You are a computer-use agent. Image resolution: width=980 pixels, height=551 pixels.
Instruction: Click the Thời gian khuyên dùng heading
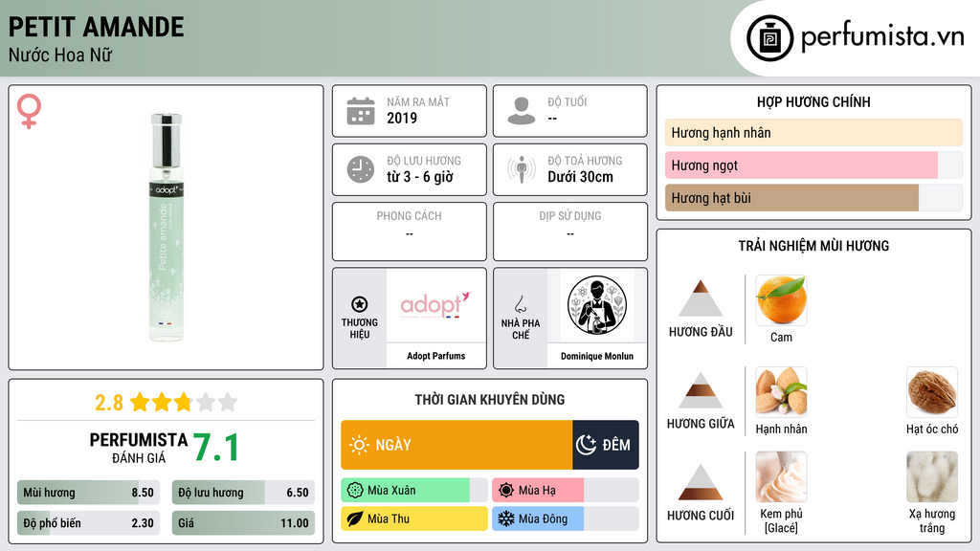(x=490, y=400)
